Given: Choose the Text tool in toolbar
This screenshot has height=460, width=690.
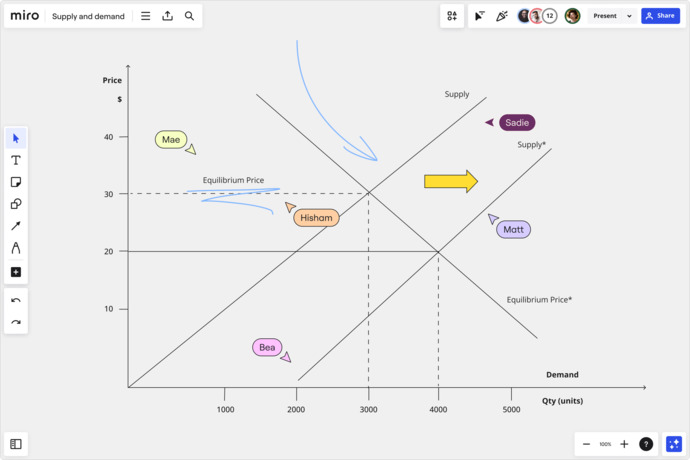Looking at the screenshot, I should click(16, 160).
